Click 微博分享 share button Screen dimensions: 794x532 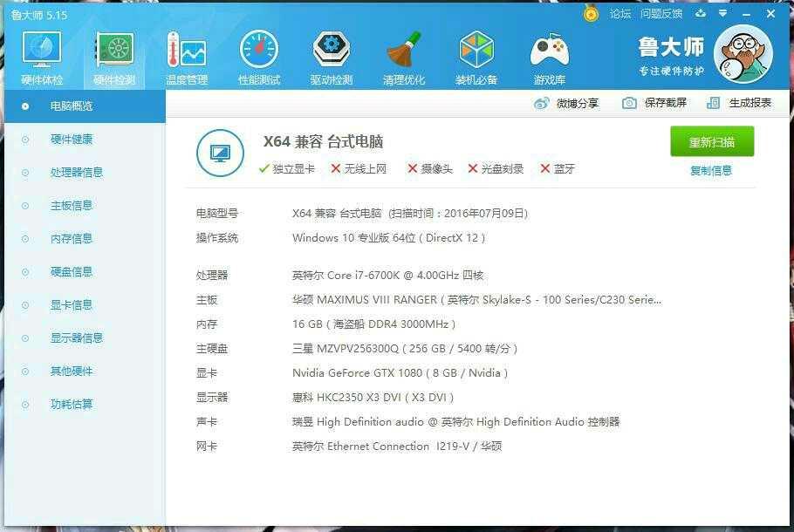[x=566, y=104]
